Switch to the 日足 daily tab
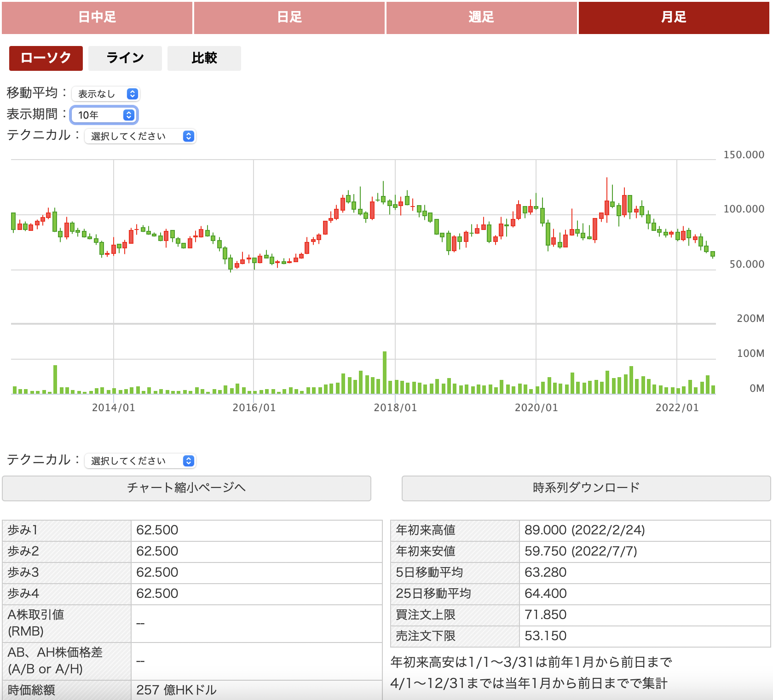The height and width of the screenshot is (700, 773). (x=289, y=17)
